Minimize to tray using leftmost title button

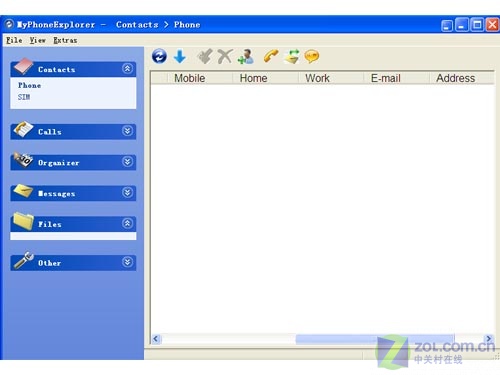point(447,25)
